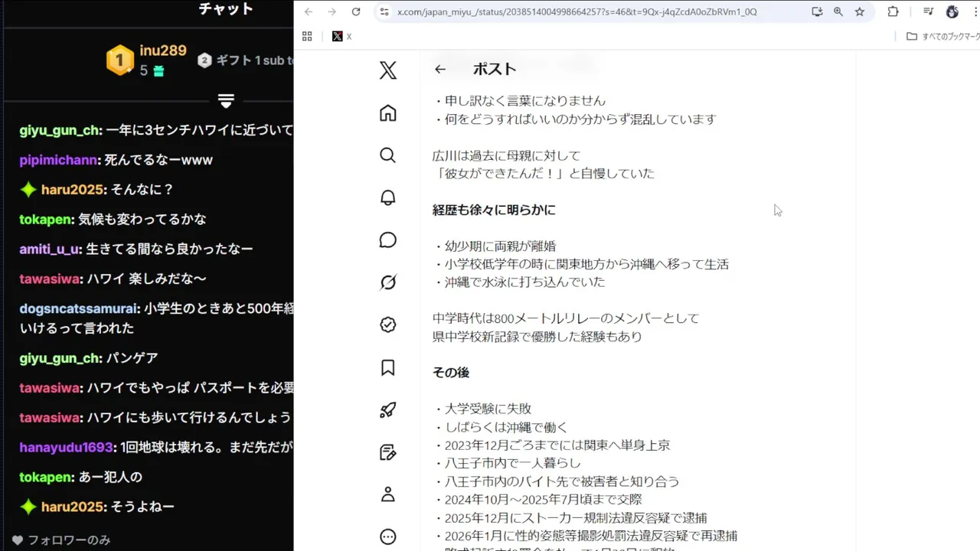Click the rank 2 gifter badge
This screenshot has width=980, height=551.
click(204, 60)
